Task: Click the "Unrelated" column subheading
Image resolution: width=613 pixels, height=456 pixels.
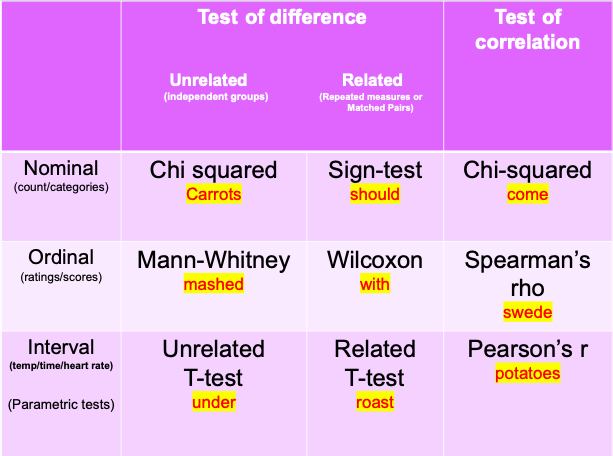Action: [x=208, y=79]
